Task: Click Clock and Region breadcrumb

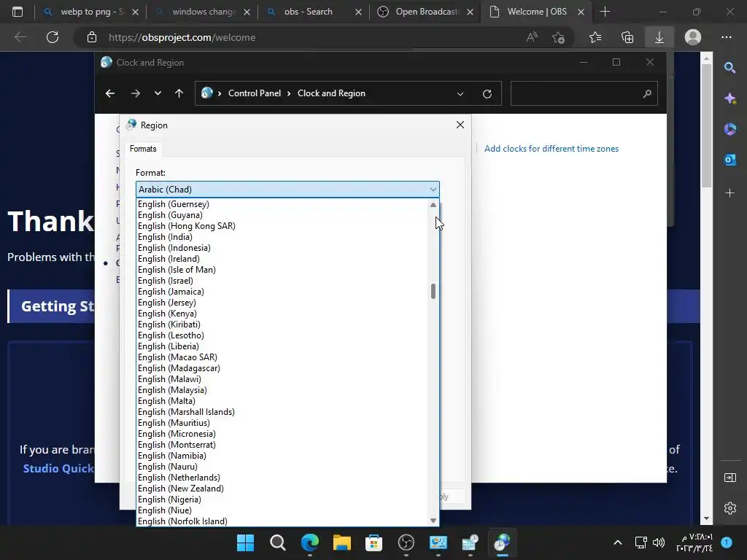Action: point(331,93)
